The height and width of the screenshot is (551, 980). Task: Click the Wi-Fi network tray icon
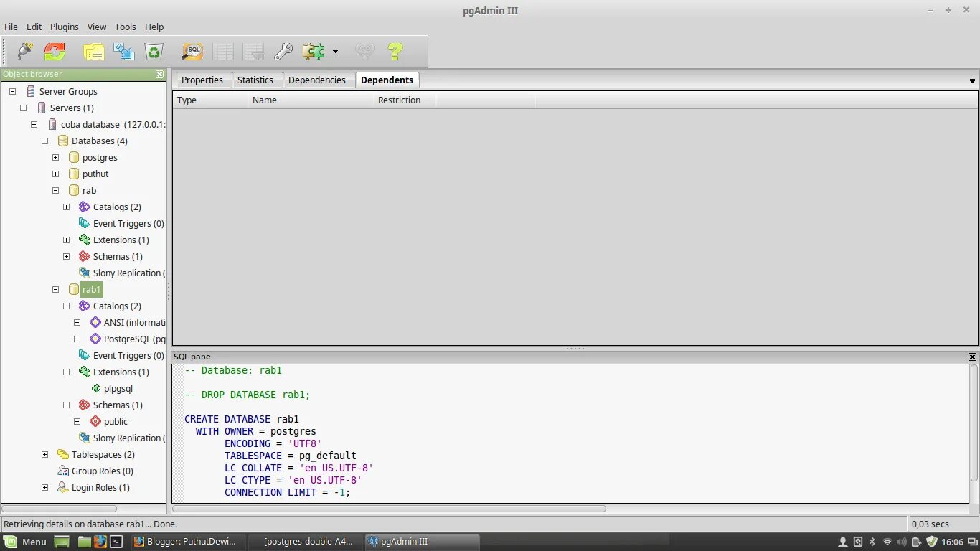click(x=887, y=542)
